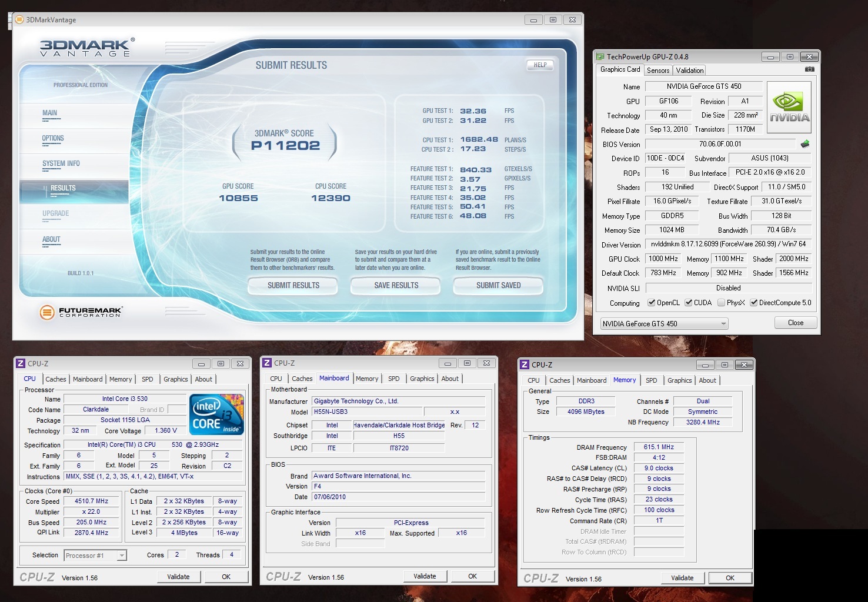The image size is (868, 602).
Task: Click the Futuremark Corporation logo
Action: point(81,312)
